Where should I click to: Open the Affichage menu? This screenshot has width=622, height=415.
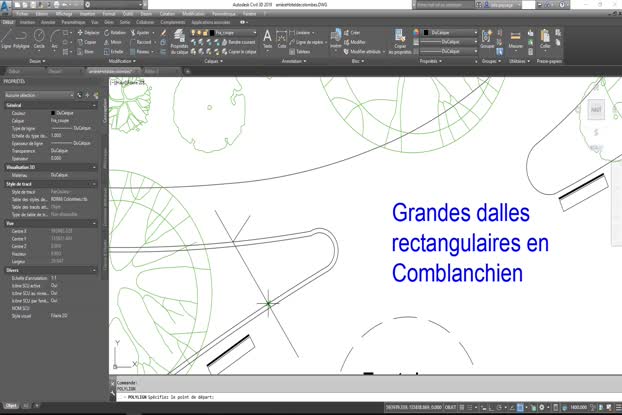63,13
